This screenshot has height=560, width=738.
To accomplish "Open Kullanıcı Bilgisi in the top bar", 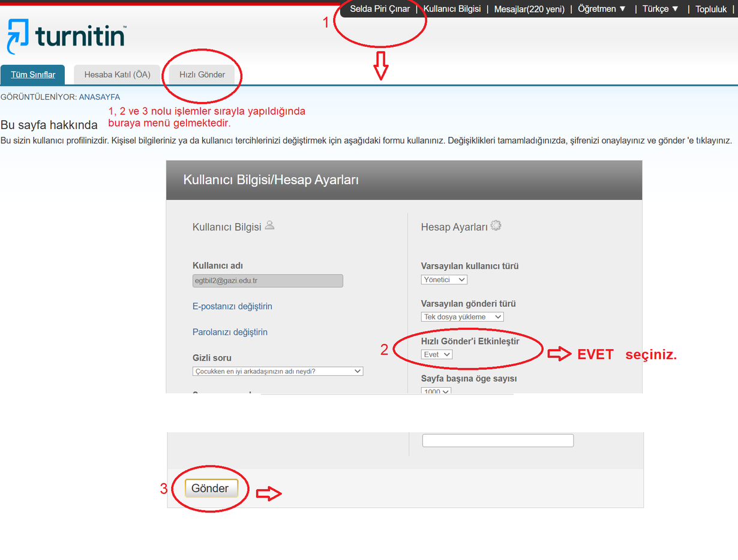I will point(452,9).
